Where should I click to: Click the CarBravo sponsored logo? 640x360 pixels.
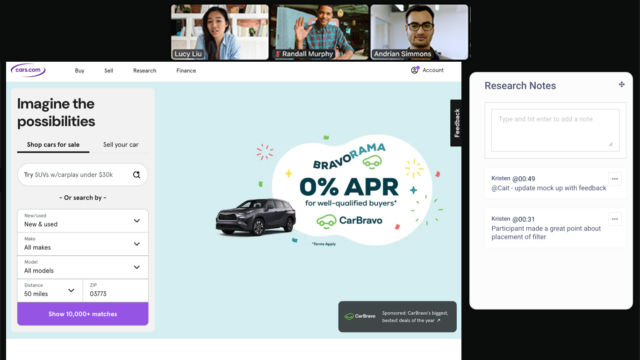point(360,316)
